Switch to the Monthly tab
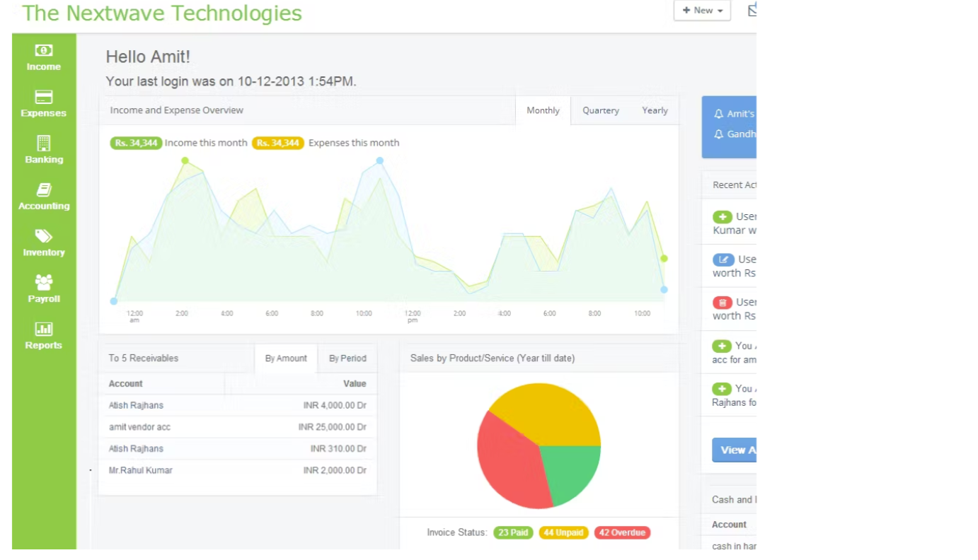This screenshot has height=560, width=978. [x=542, y=110]
